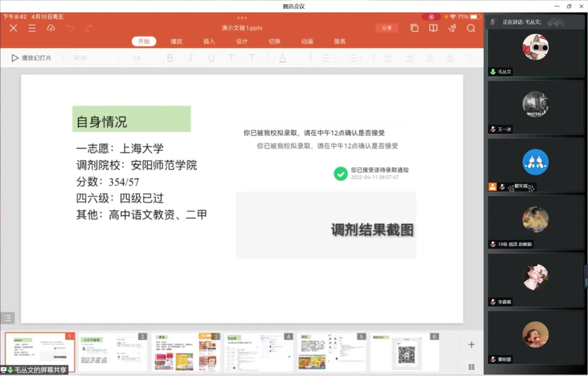This screenshot has height=376, width=588.
Task: Click muted mic icon beside 李嘉璐
Action: point(493,302)
